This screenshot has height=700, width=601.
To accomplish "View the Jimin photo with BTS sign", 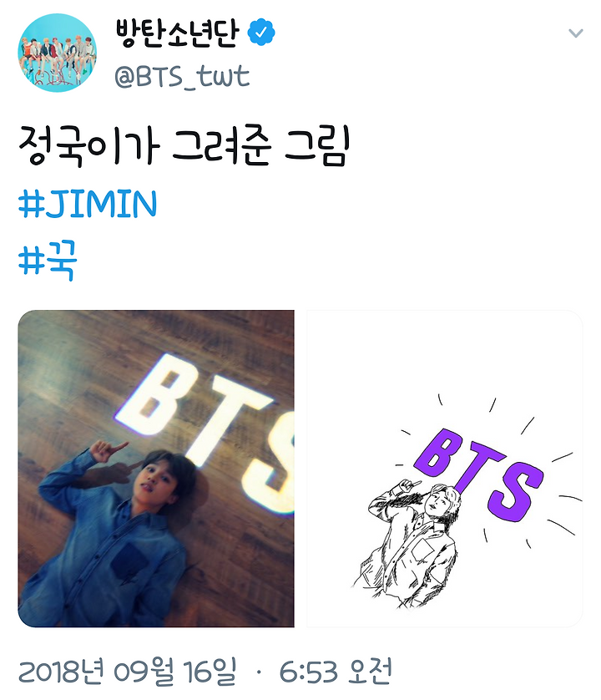I will pos(156,469).
